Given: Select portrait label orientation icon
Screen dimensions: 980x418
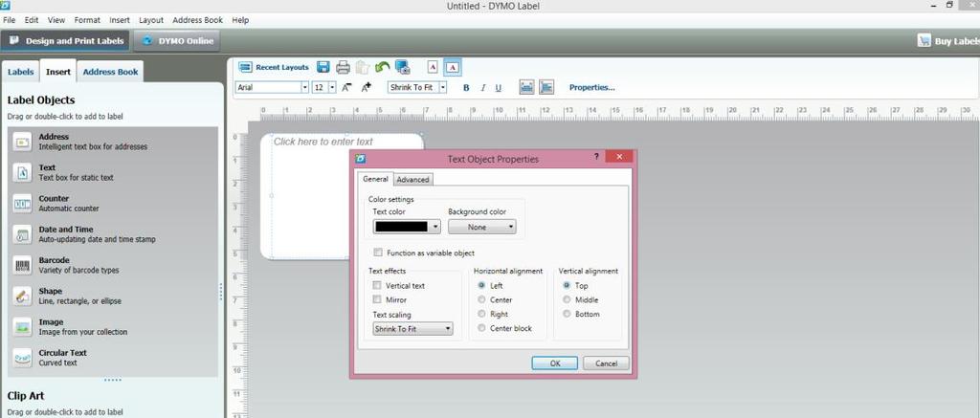Looking at the screenshot, I should click(x=433, y=67).
